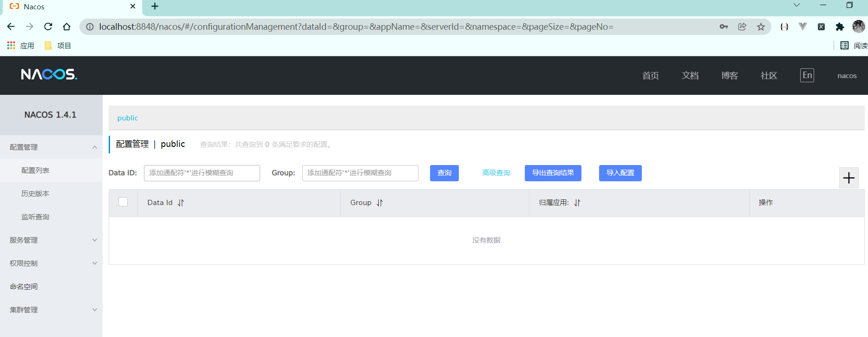868x337 pixels.
Task: Open the Vue devtools extension
Action: 803,26
